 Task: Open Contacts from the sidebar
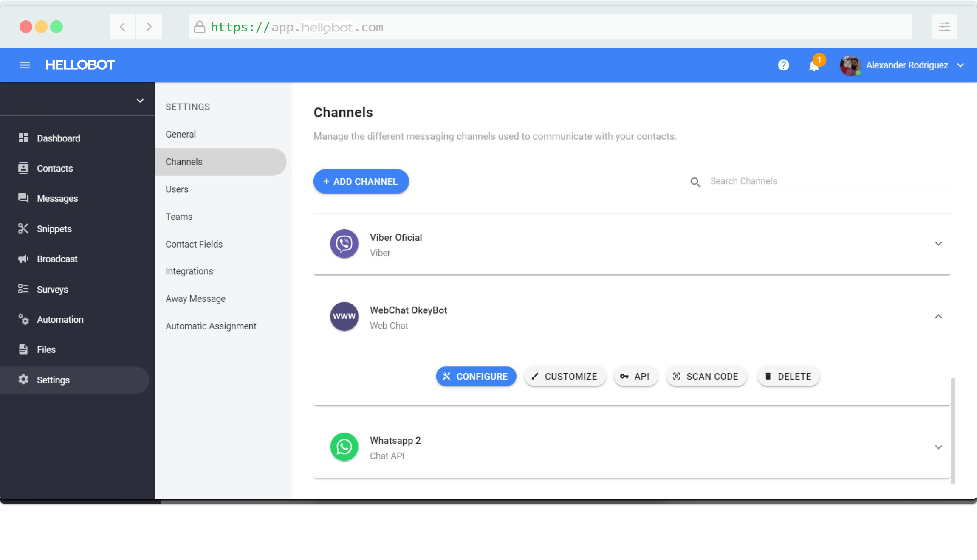point(55,169)
